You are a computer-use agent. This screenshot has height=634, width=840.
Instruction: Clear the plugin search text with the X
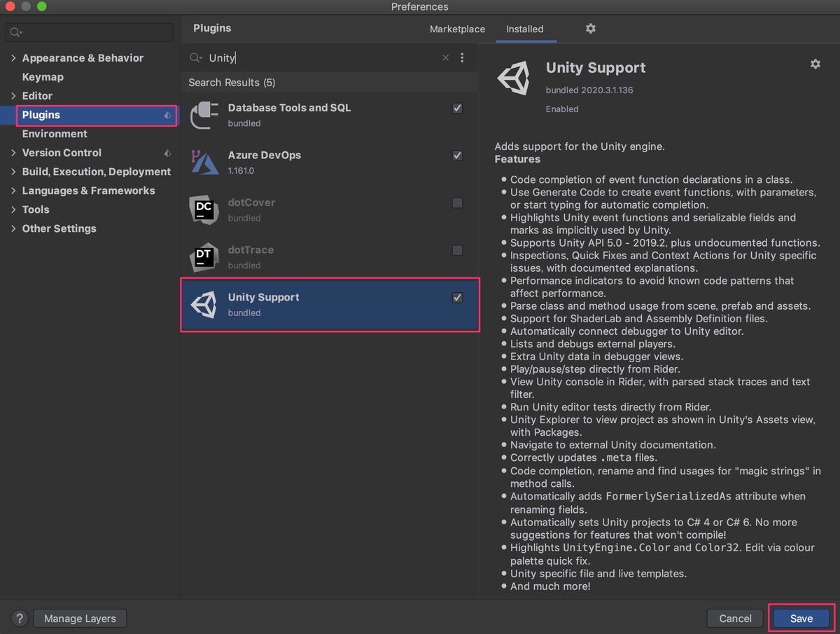click(x=445, y=58)
